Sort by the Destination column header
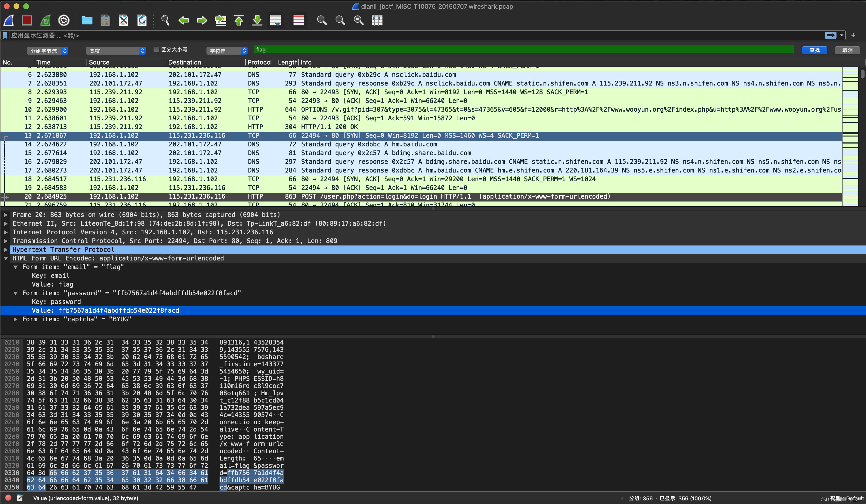Viewport: 866px width, 504px height. pos(206,62)
